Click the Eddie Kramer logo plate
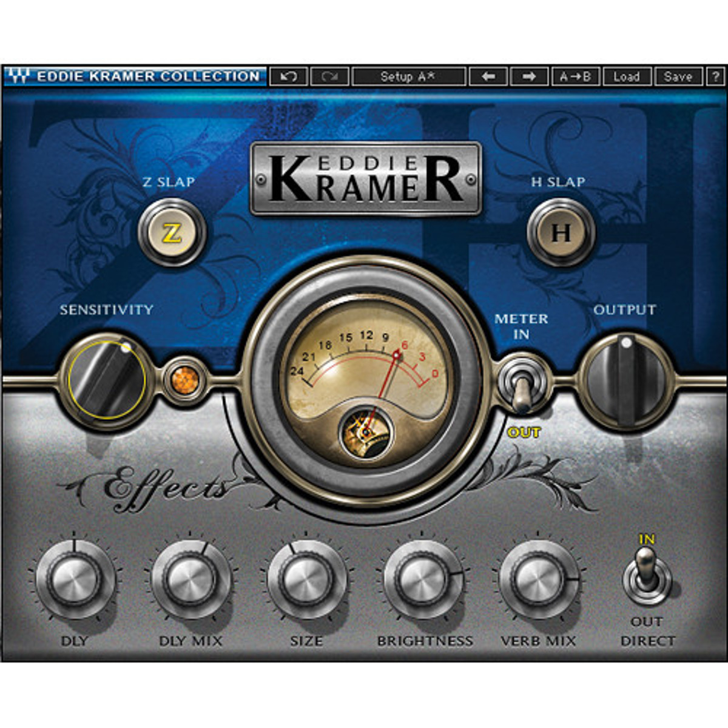Viewport: 728px width, 728px height. [366, 179]
